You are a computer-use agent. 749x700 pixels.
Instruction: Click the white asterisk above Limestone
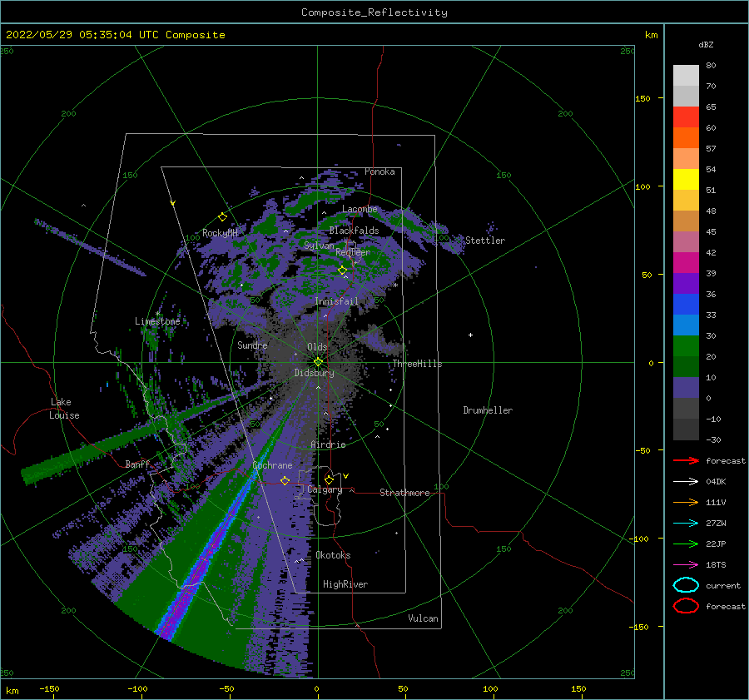(157, 314)
